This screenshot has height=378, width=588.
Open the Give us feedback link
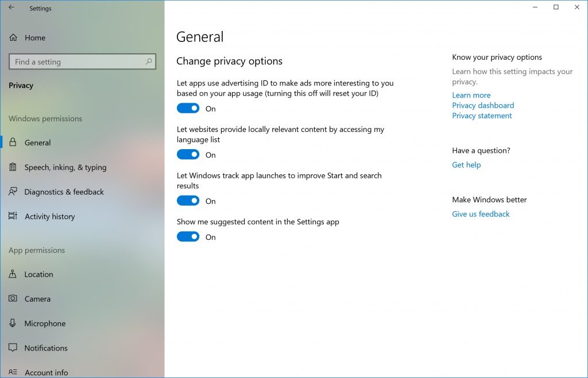pos(481,214)
